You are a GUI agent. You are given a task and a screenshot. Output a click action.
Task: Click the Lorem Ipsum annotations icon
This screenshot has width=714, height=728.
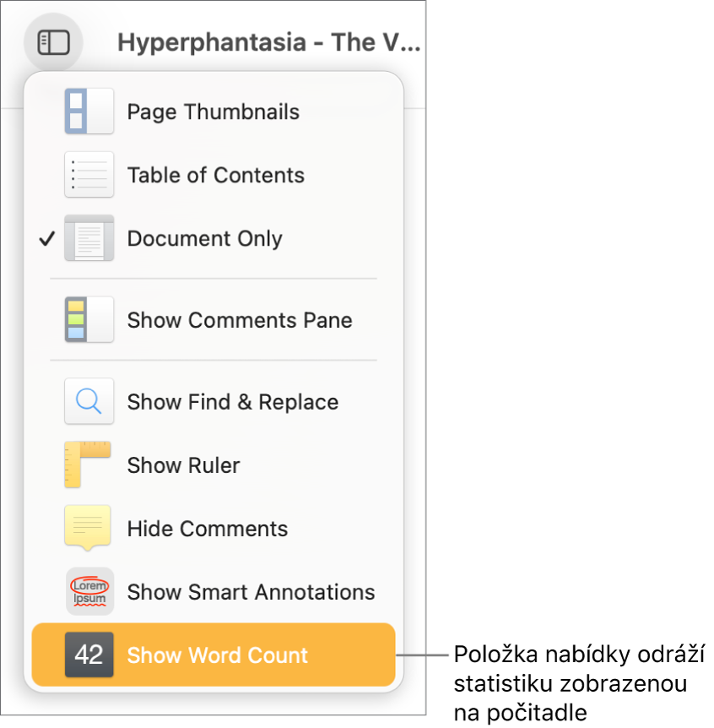89,592
